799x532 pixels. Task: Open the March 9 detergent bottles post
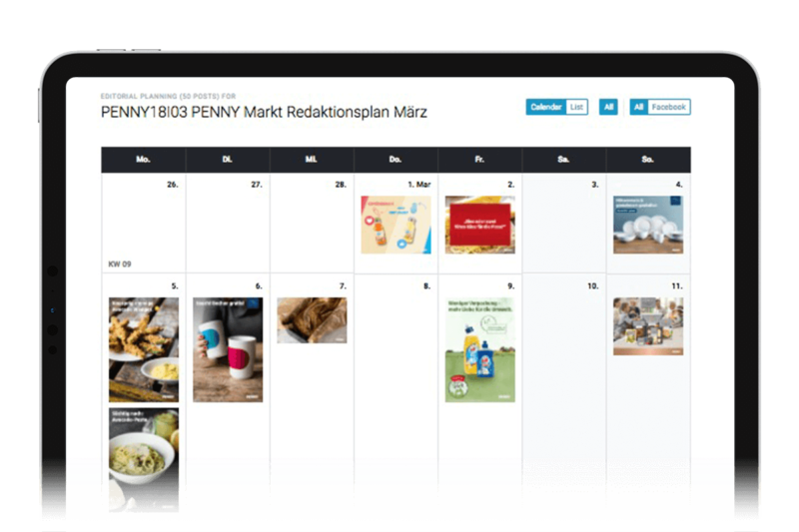(x=480, y=349)
